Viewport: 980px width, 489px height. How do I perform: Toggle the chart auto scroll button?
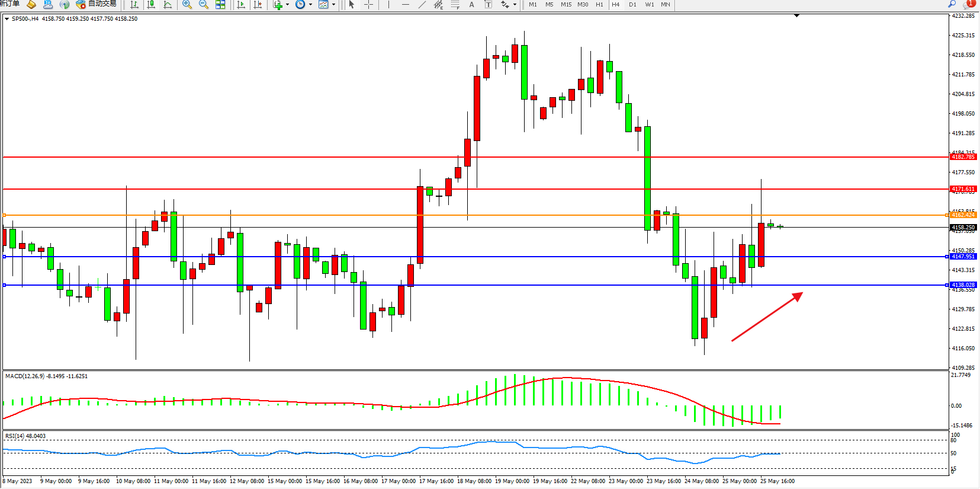click(241, 5)
